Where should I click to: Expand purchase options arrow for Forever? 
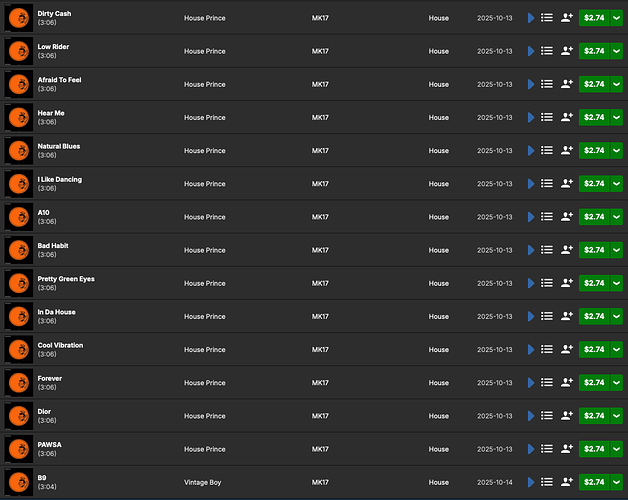click(x=617, y=382)
